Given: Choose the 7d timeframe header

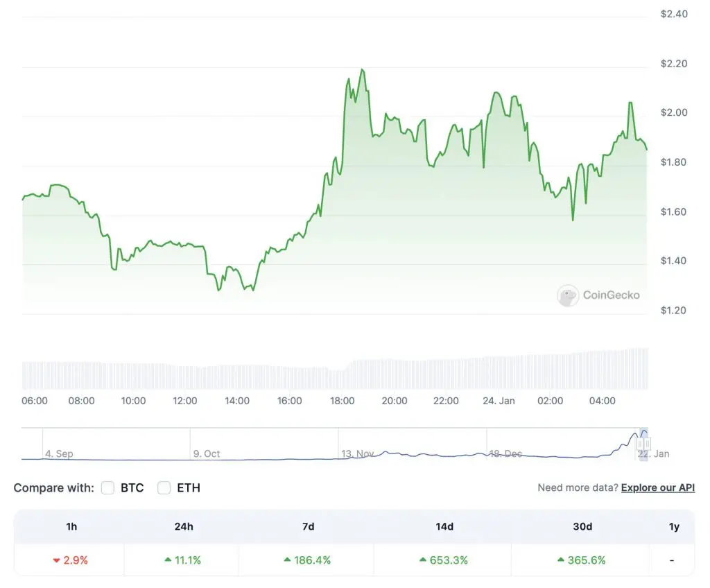Looking at the screenshot, I should [308, 527].
